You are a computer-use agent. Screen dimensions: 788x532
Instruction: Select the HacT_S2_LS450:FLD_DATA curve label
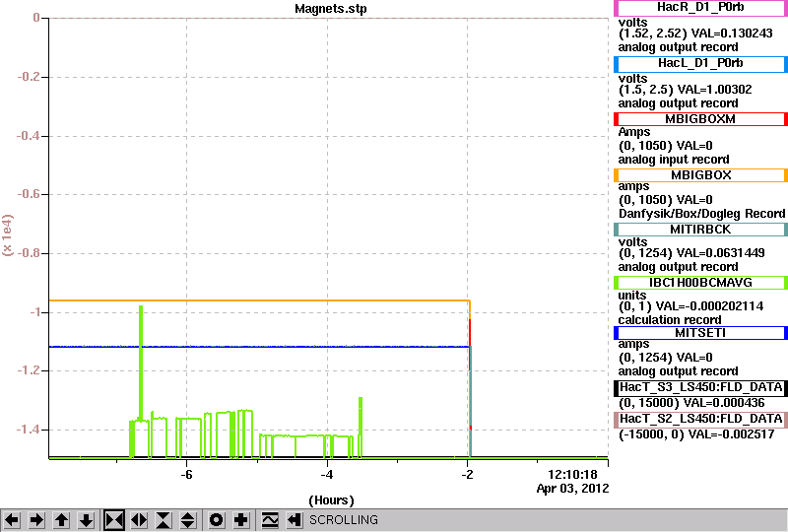click(x=700, y=420)
